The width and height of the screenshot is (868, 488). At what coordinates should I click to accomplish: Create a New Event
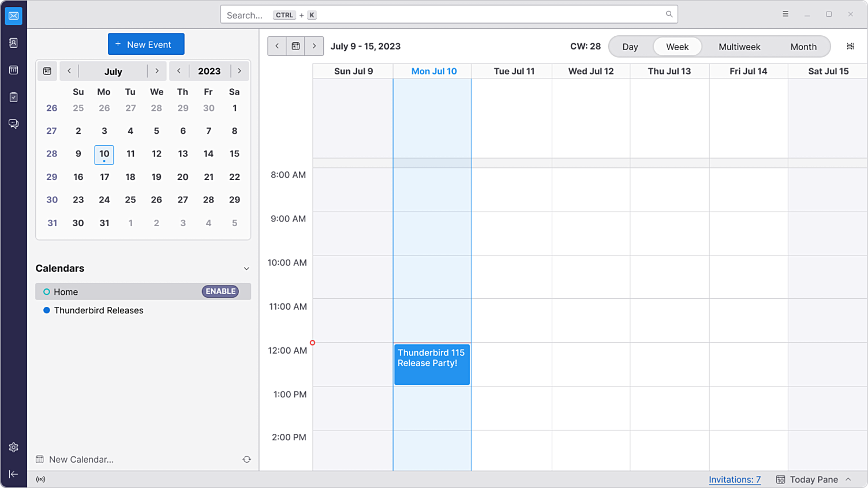[146, 44]
